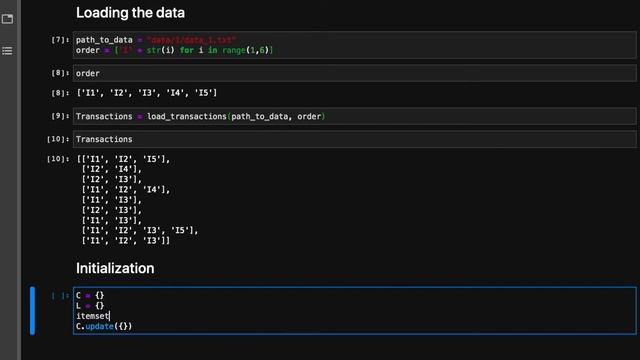Select cell 7 defining path_to_data

pyautogui.click(x=355, y=45)
